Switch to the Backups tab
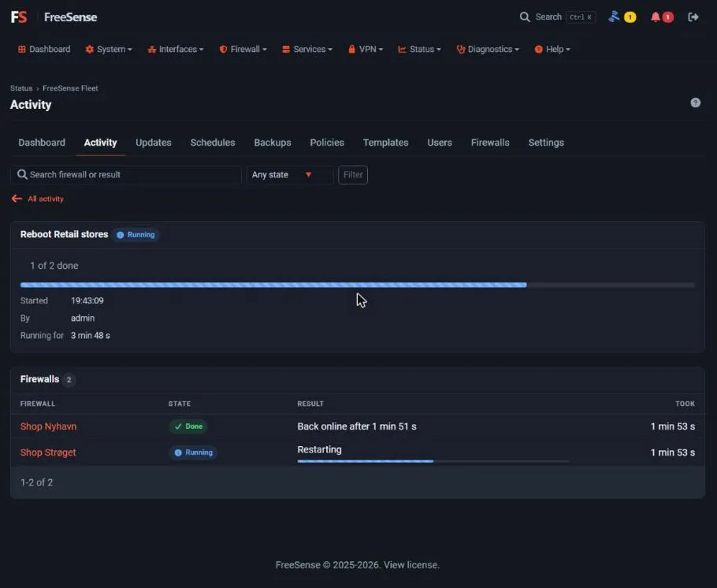The width and height of the screenshot is (717, 588). coord(273,143)
